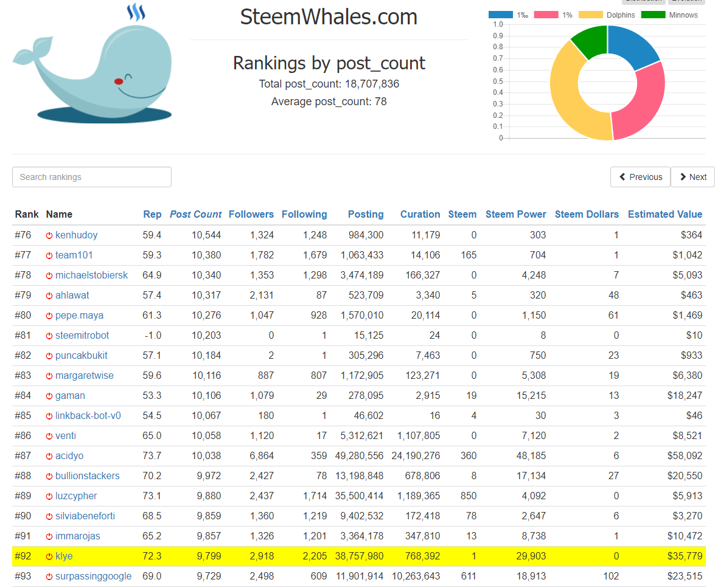Click the power icon next to kenhudoy
Viewport: 715px width, 588px height.
point(49,235)
